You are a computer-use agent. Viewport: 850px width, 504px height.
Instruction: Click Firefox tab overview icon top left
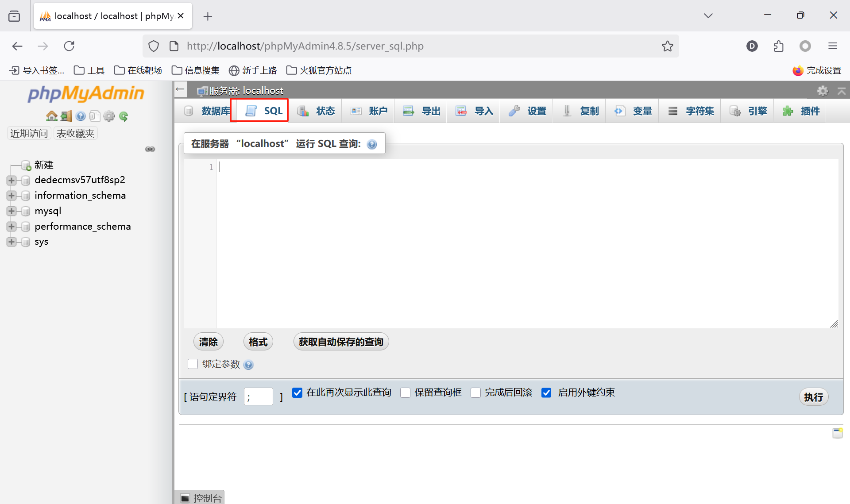(x=14, y=16)
